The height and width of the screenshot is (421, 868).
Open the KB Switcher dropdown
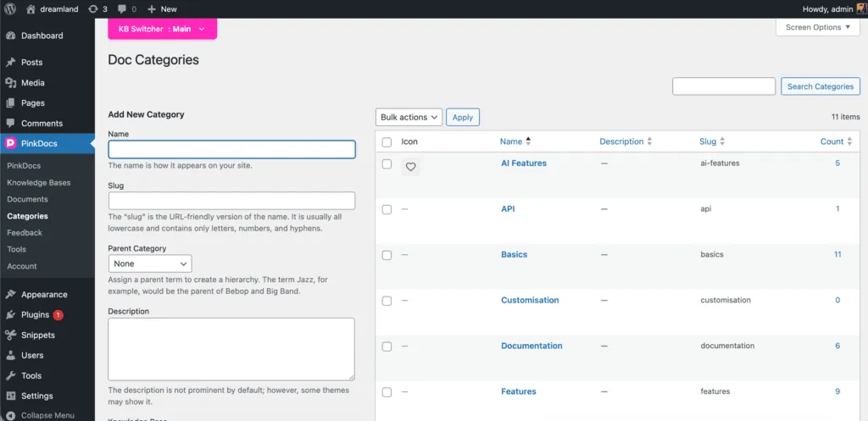coord(162,29)
